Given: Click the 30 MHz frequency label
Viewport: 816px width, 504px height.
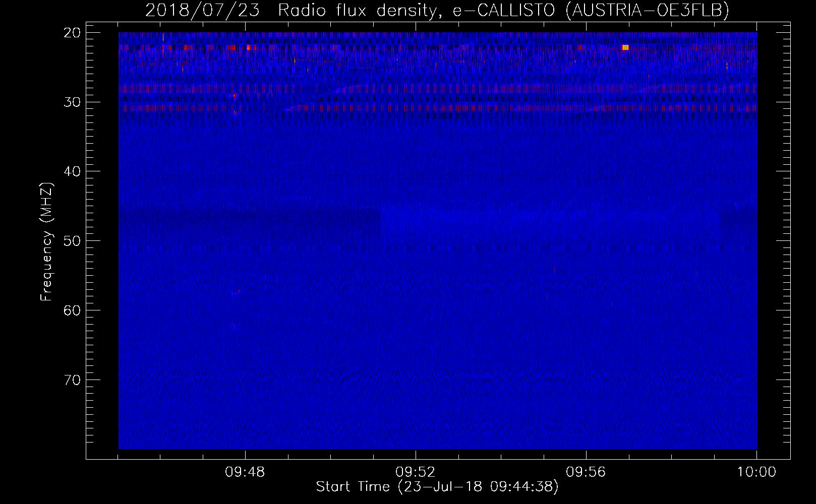Looking at the screenshot, I should [73, 102].
